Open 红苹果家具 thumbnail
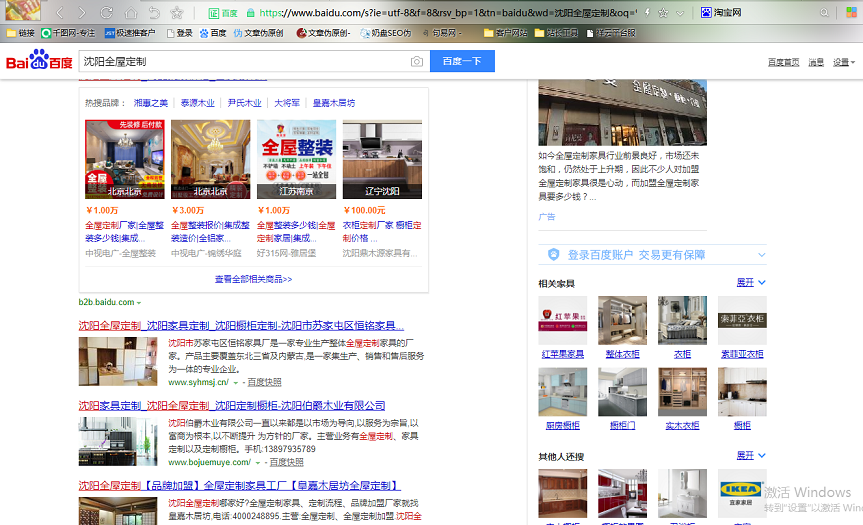Image resolution: width=863 pixels, height=525 pixels. pos(562,321)
